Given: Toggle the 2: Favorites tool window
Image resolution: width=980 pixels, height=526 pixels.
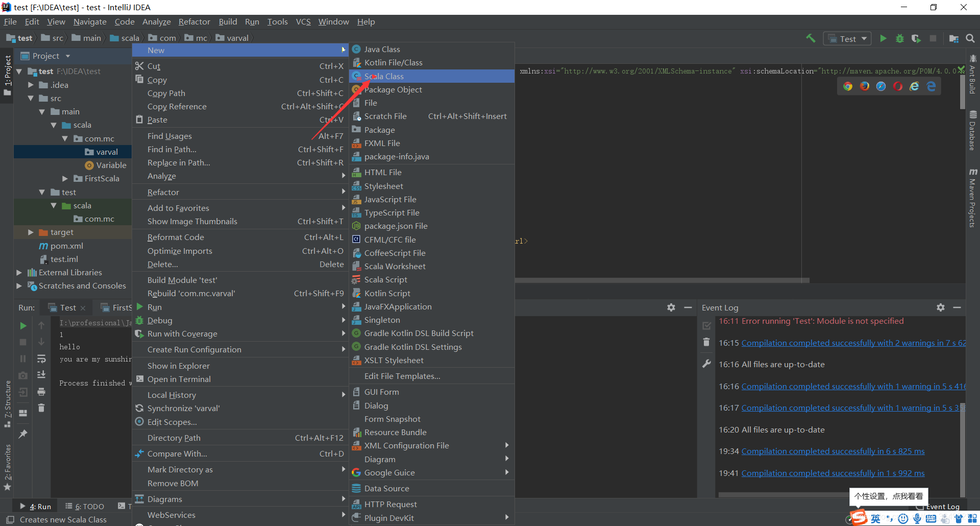Looking at the screenshot, I should click(7, 467).
